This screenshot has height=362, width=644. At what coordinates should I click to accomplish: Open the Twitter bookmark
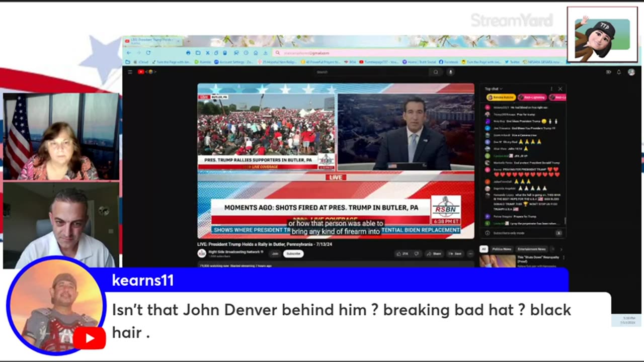(x=512, y=62)
